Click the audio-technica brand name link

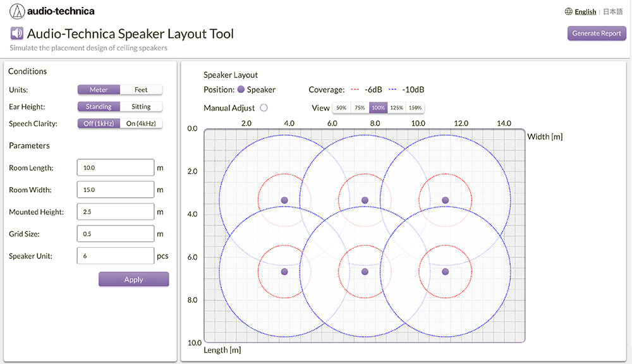point(61,11)
